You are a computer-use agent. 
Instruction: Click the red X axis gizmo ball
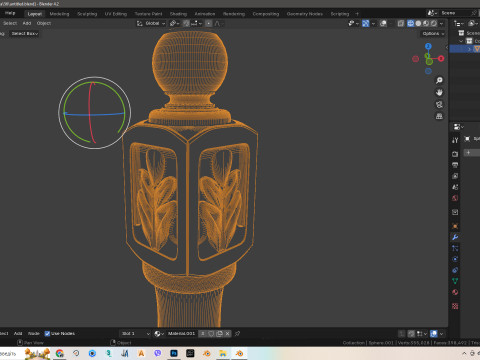pyautogui.click(x=441, y=59)
